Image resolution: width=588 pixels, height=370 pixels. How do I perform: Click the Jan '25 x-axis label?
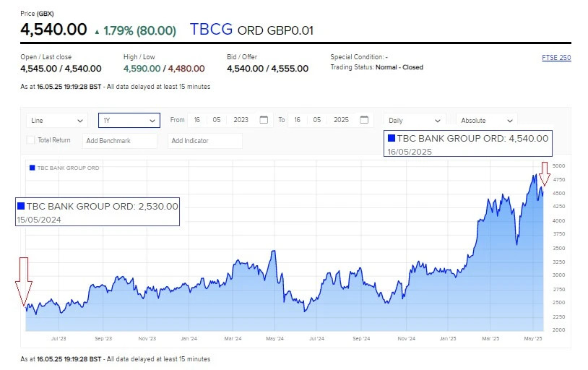448,338
